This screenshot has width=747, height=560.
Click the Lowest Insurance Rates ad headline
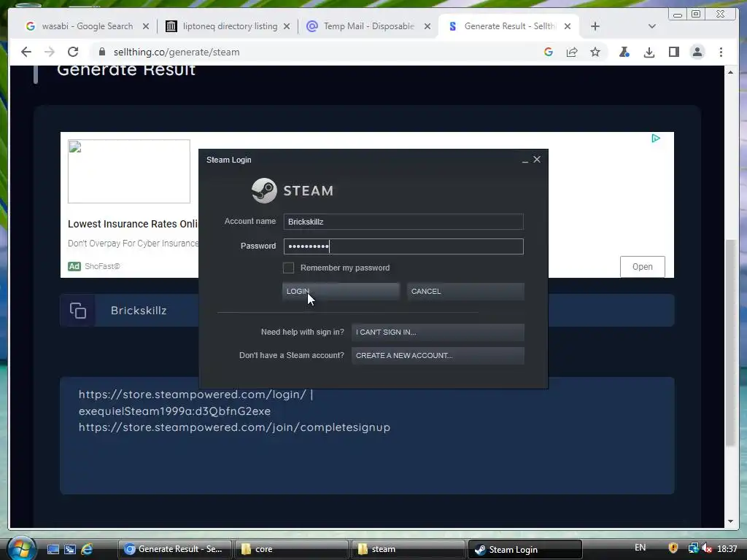[x=133, y=224]
